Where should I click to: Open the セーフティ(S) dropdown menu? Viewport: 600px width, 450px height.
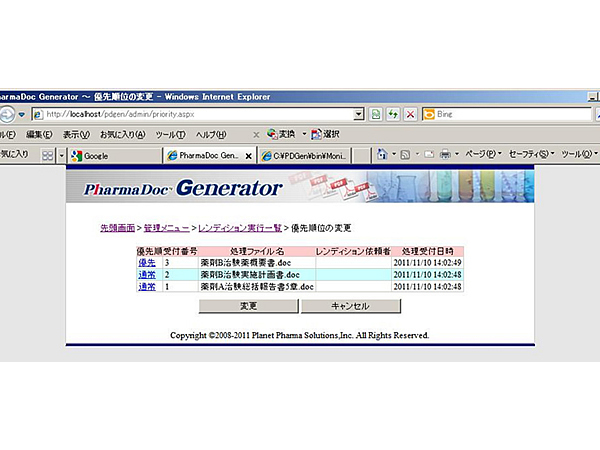coord(532,154)
